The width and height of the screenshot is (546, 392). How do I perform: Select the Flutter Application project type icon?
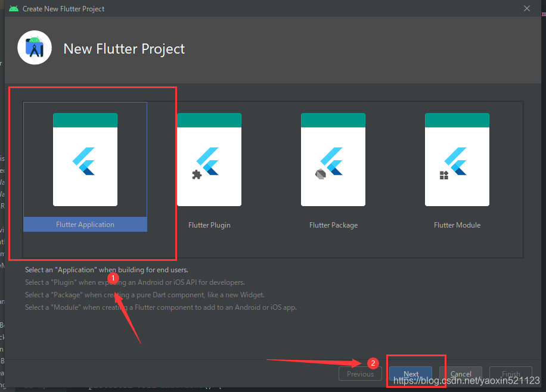pyautogui.click(x=85, y=160)
